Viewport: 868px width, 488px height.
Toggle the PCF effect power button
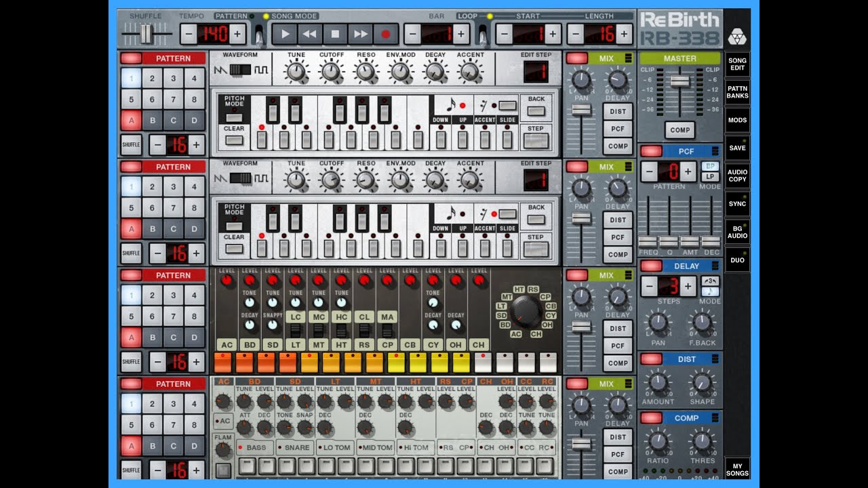650,151
